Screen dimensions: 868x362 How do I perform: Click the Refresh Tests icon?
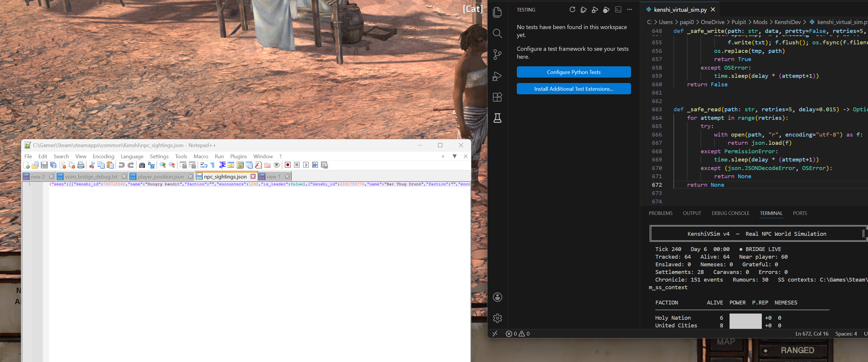pyautogui.click(x=572, y=10)
